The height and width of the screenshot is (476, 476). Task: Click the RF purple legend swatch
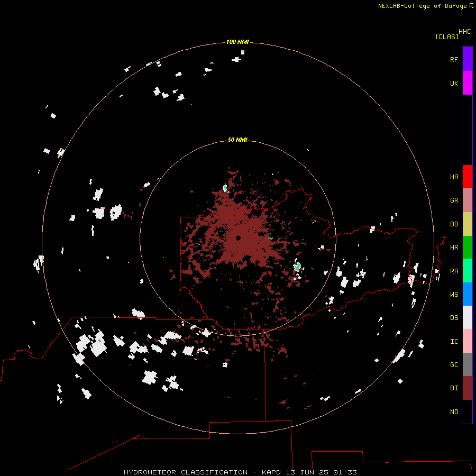point(467,59)
